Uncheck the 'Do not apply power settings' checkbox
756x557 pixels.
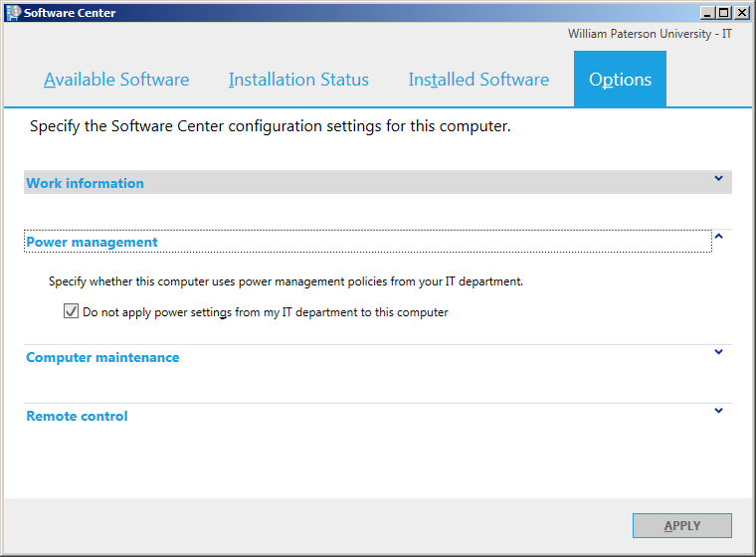tap(71, 311)
